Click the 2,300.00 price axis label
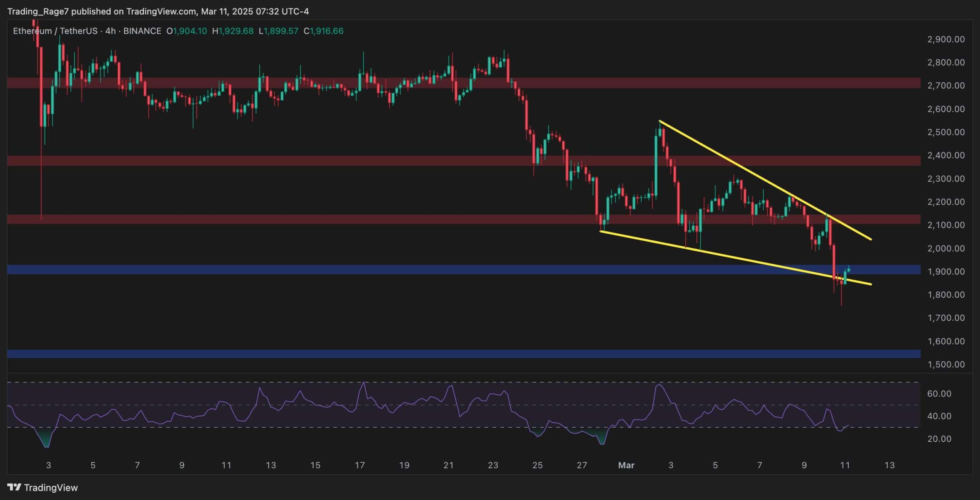The image size is (980, 500). point(946,179)
